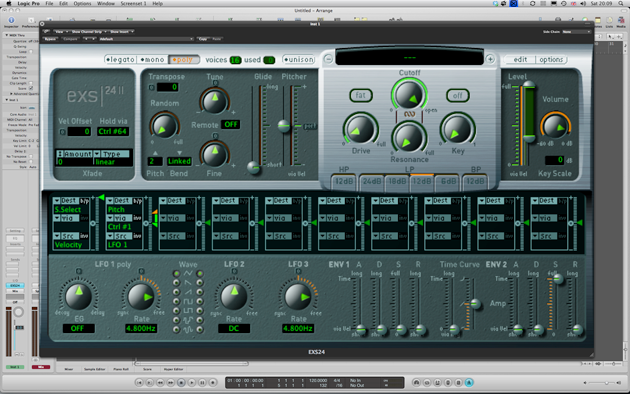Toggle inv on the Velocity source slot
This screenshot has width=630, height=394.
[x=84, y=236]
